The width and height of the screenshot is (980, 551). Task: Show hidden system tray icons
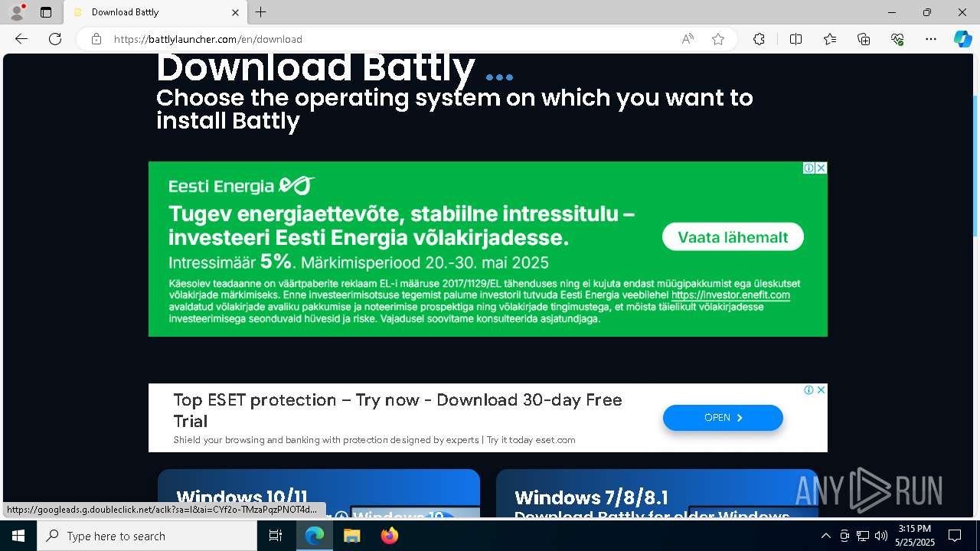[x=825, y=536]
